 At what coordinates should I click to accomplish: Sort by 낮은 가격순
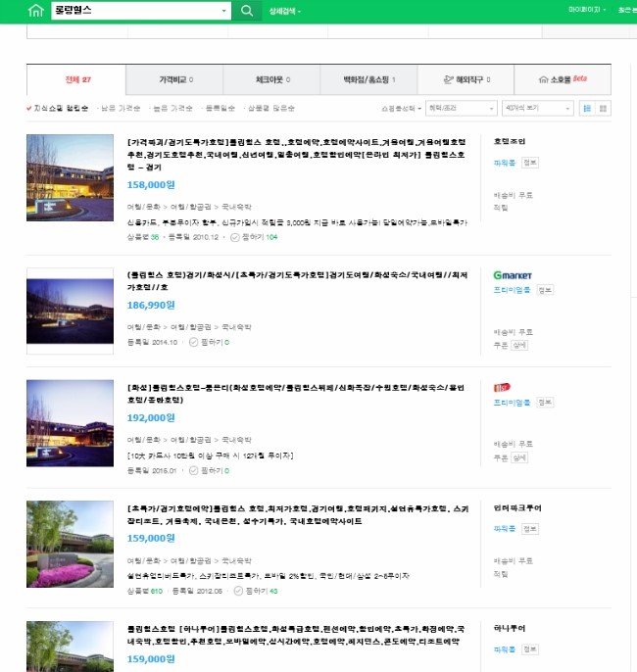pos(119,109)
